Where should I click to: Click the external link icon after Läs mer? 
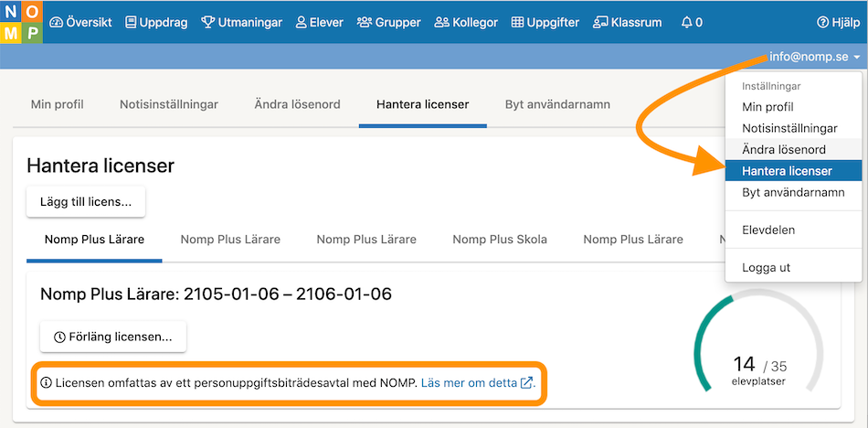526,382
